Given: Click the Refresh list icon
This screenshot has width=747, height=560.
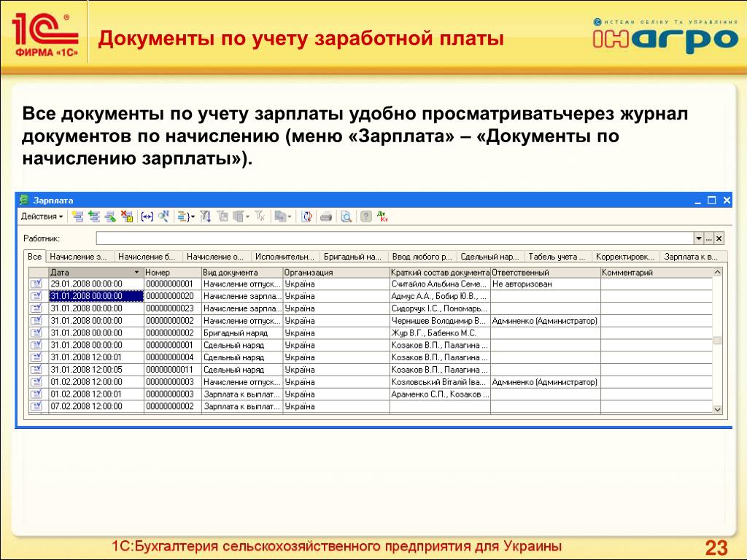Looking at the screenshot, I should [x=307, y=217].
